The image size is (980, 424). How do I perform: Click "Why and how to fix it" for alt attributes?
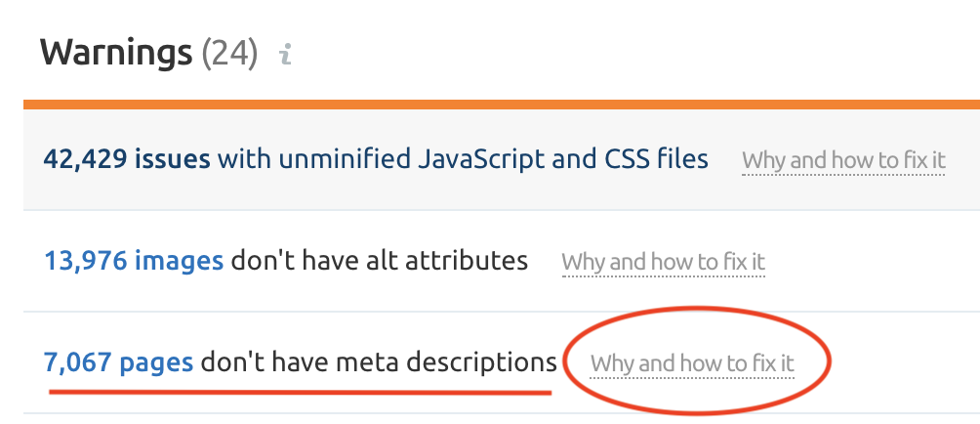[x=663, y=262]
